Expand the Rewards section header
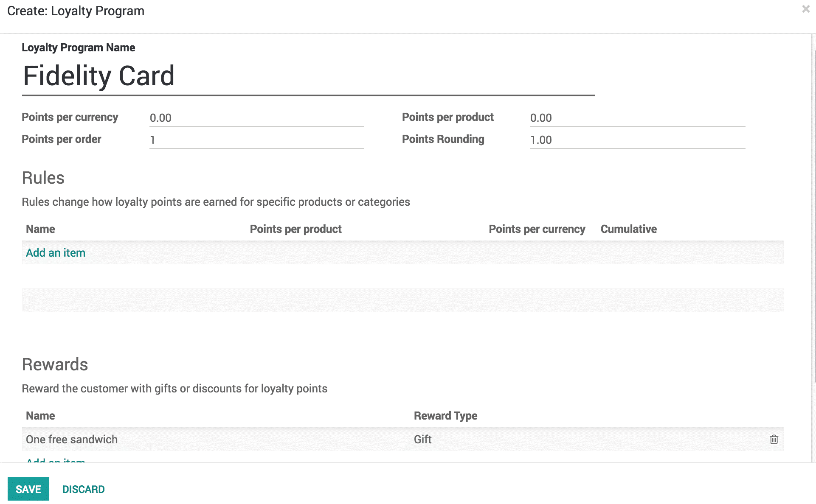 55,364
